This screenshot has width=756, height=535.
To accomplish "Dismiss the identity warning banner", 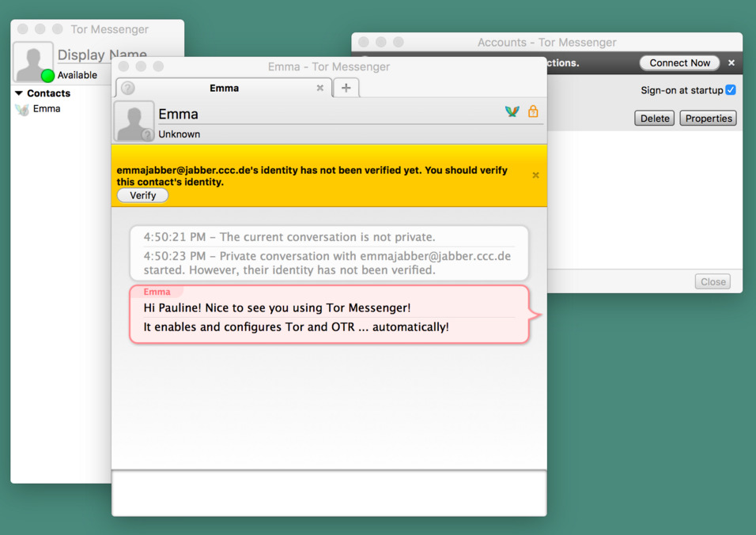I will (x=535, y=175).
